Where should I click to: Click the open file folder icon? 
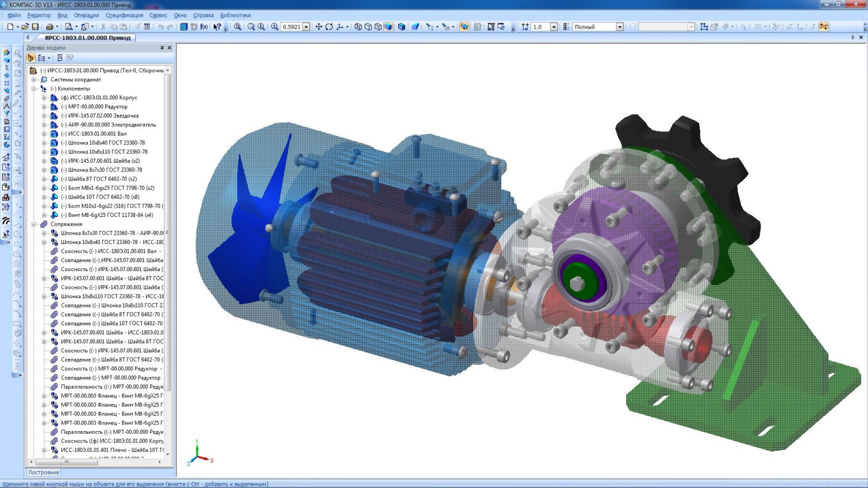click(25, 27)
